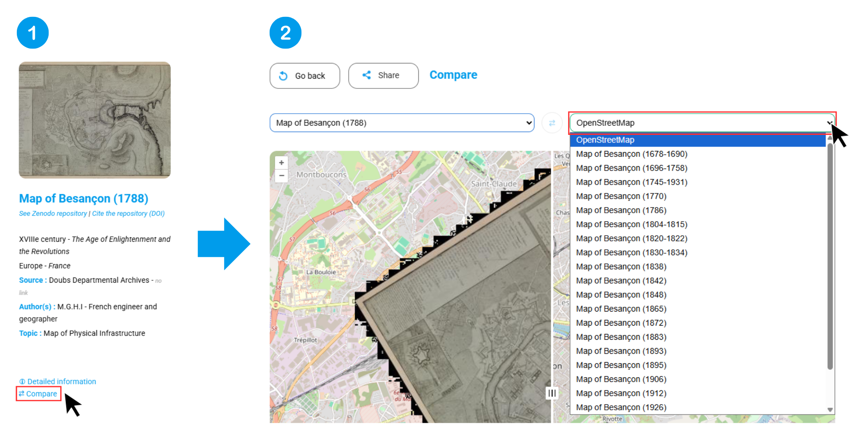
Task: Choose Map of Besançon (1872)
Action: [x=698, y=323]
